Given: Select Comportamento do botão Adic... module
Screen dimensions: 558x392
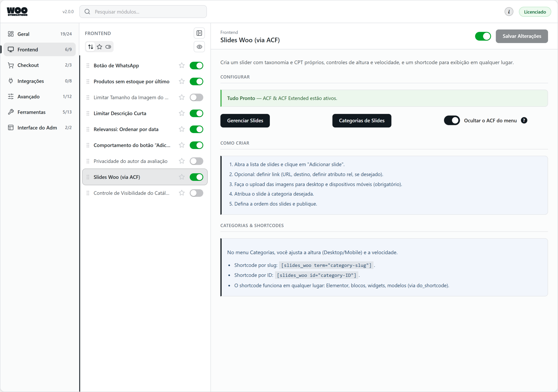Looking at the screenshot, I should pos(145,145).
